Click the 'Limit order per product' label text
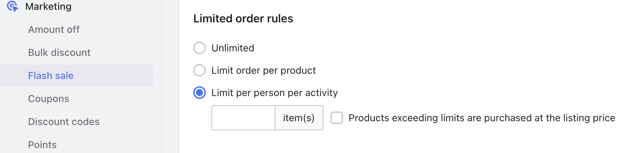The width and height of the screenshot is (644, 153). (264, 70)
